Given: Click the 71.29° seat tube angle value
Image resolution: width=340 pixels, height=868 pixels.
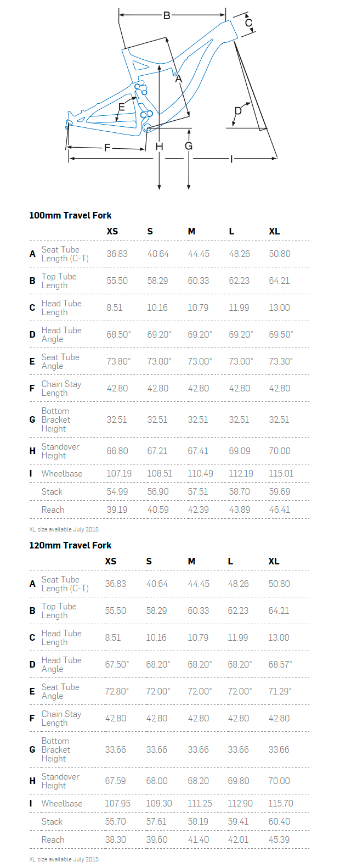Looking at the screenshot, I should click(280, 691).
